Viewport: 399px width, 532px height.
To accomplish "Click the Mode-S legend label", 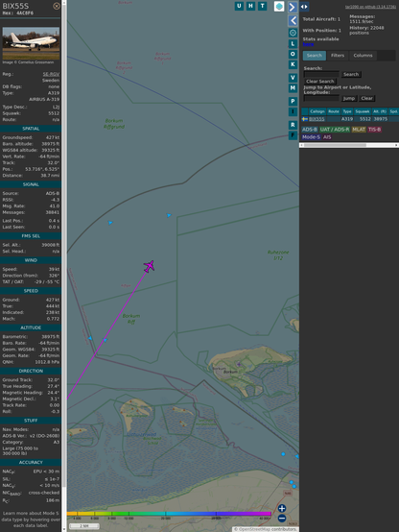I will [311, 137].
